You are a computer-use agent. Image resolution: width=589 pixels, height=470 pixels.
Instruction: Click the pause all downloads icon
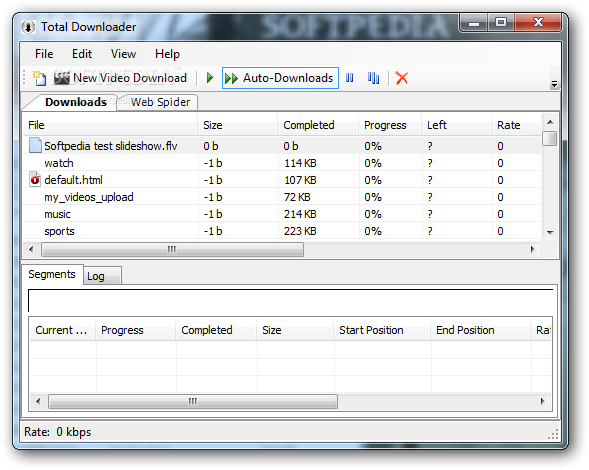click(x=373, y=78)
